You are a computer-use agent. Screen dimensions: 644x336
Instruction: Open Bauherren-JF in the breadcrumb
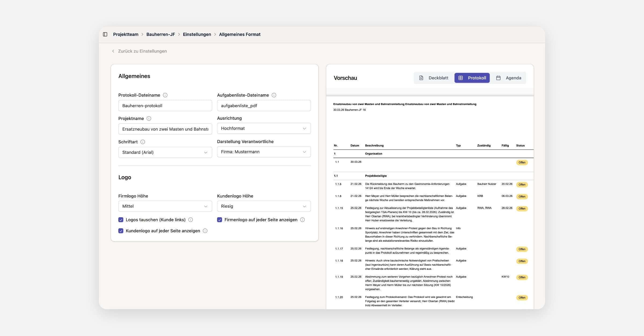(x=160, y=34)
